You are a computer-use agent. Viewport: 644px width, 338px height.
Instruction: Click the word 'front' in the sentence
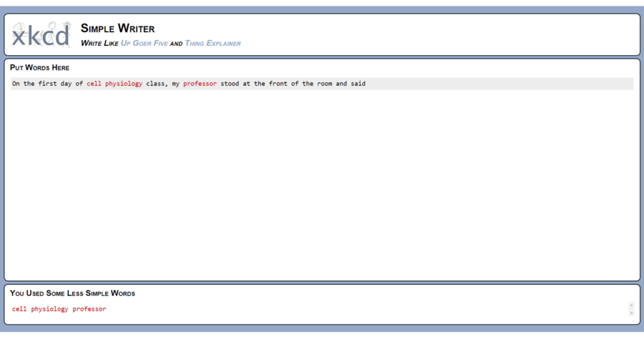pos(278,84)
